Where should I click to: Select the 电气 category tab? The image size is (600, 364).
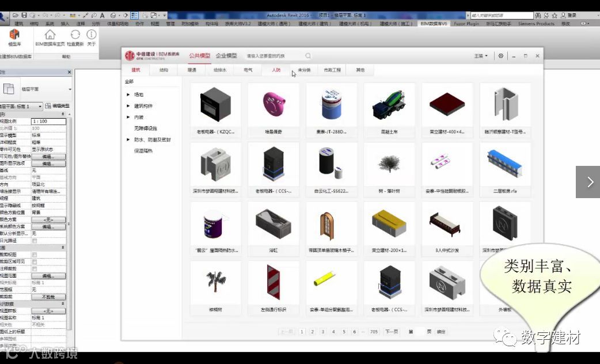click(248, 70)
